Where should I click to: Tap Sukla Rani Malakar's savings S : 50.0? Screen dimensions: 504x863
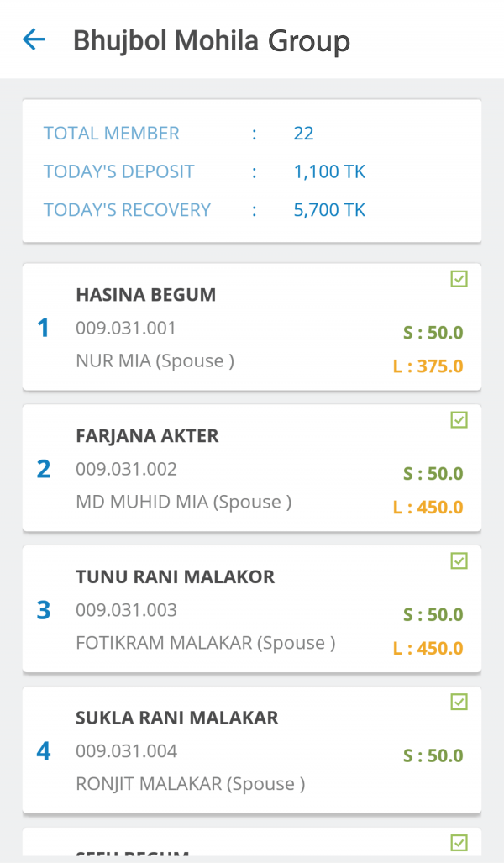click(433, 756)
